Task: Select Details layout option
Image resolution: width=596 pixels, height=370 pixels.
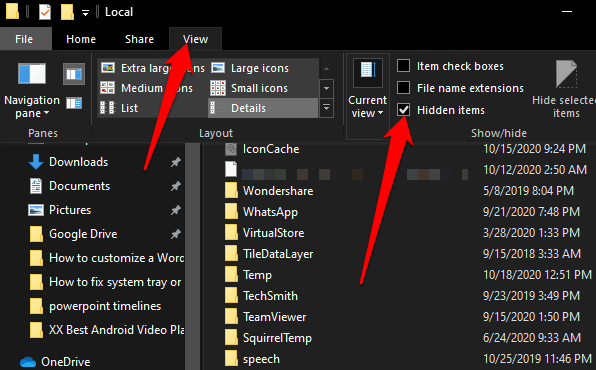Action: pyautogui.click(x=263, y=108)
